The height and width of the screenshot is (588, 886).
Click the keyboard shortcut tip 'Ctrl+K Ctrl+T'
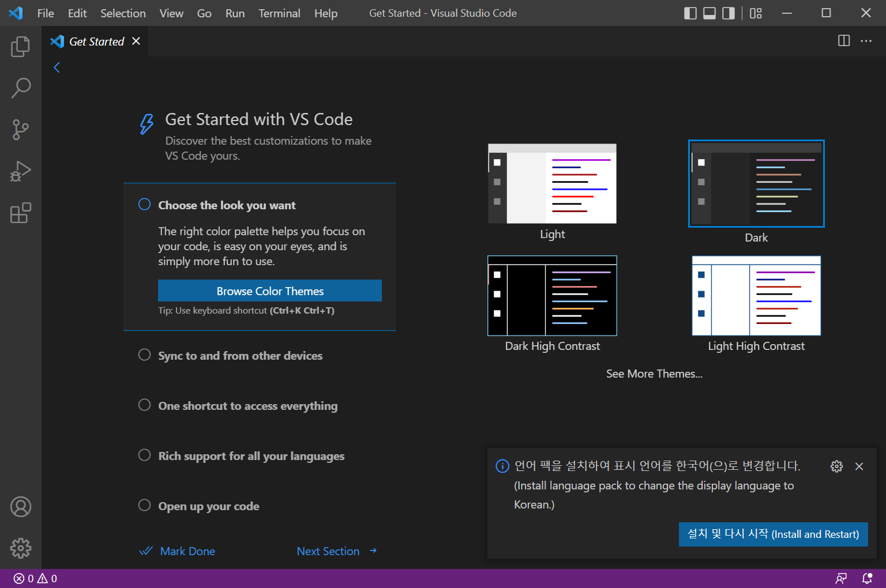302,310
